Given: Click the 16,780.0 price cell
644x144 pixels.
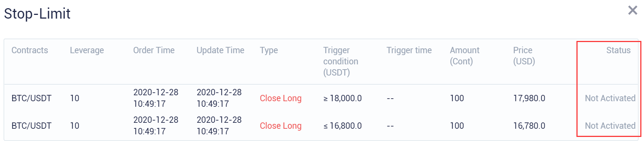Looking at the screenshot, I should click(529, 126).
